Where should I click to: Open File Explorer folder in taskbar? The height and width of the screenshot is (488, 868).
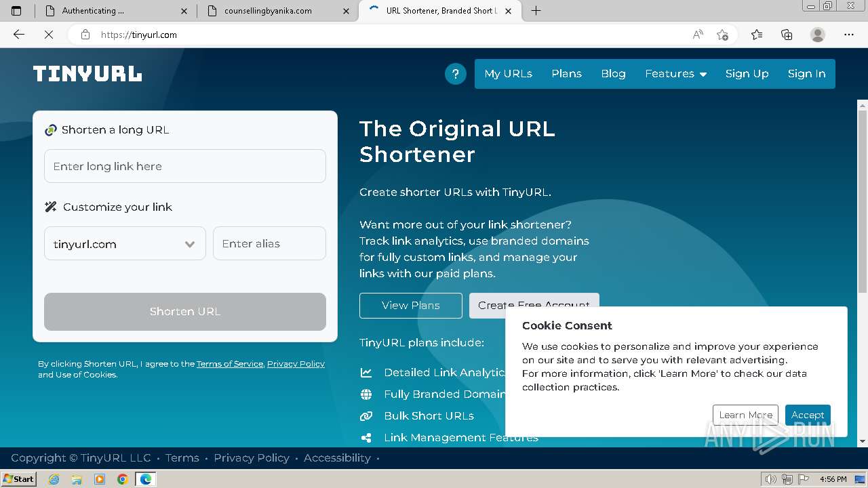tap(77, 479)
